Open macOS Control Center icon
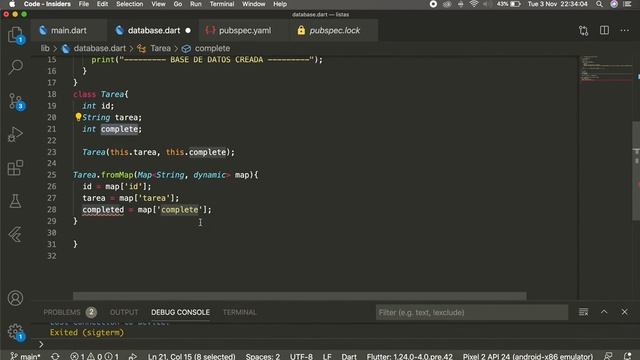 (x=627, y=4)
